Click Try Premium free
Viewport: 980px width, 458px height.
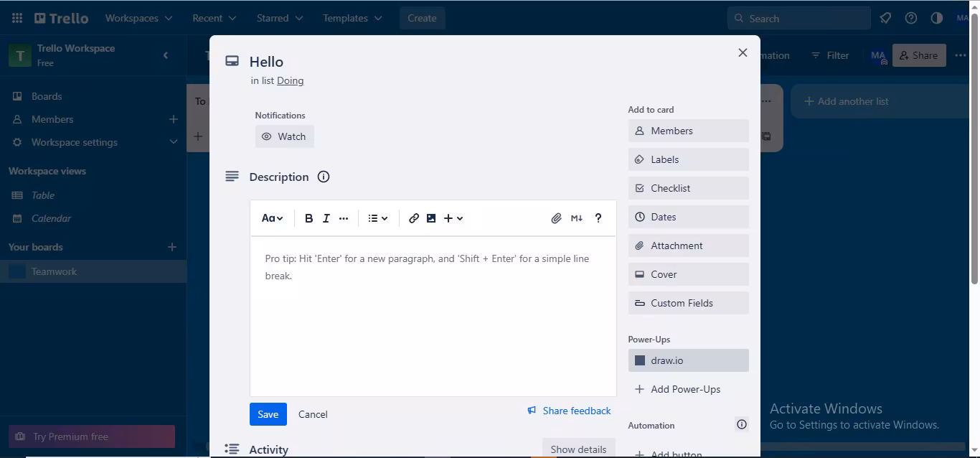coord(92,436)
